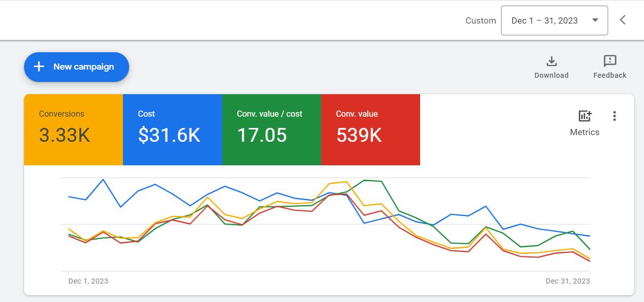Click the date range dropdown arrow
644x302 pixels.
595,20
